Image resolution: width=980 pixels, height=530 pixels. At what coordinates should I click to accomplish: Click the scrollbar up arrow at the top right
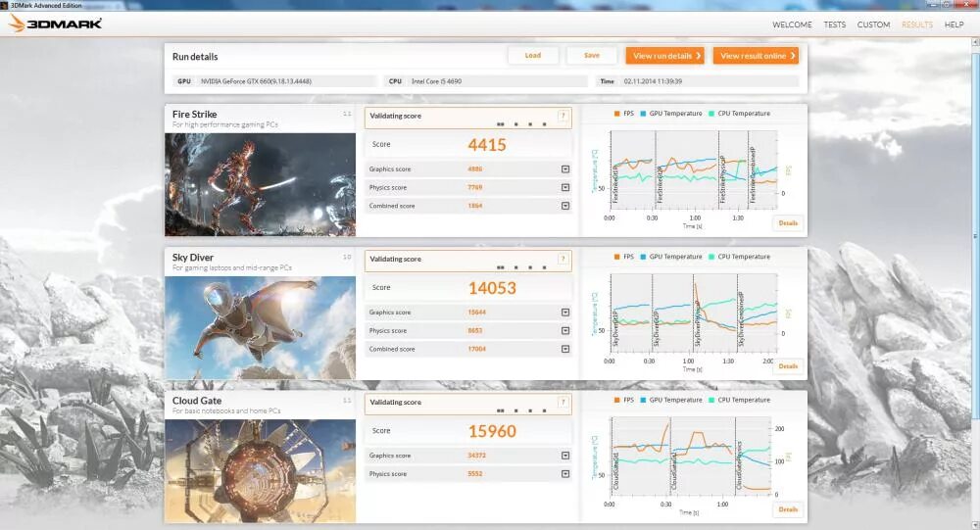click(975, 42)
